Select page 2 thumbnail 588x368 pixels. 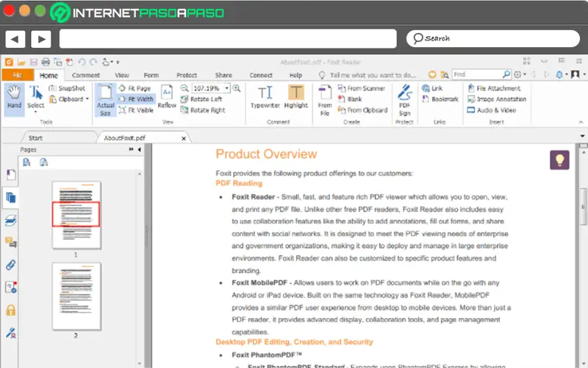coord(76,296)
